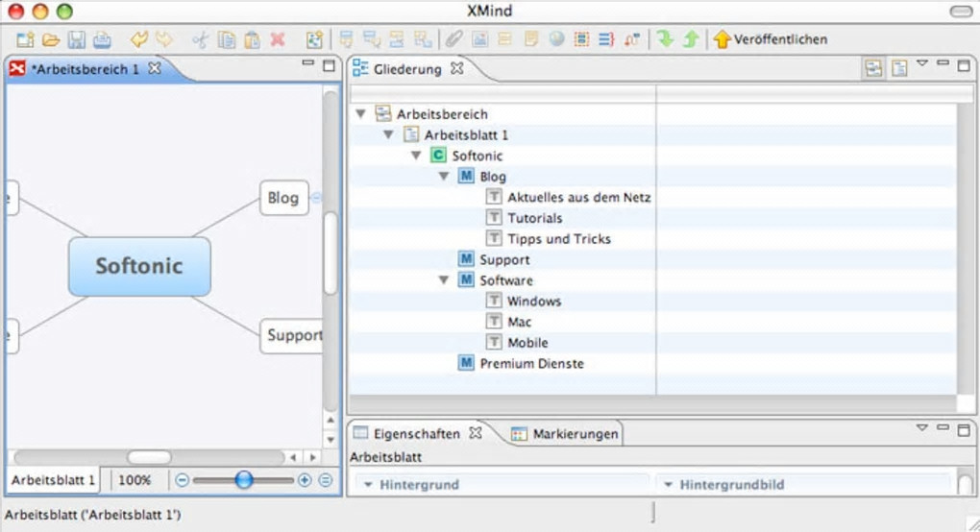
Task: Delete selection with red X icon
Action: pyautogui.click(x=278, y=40)
